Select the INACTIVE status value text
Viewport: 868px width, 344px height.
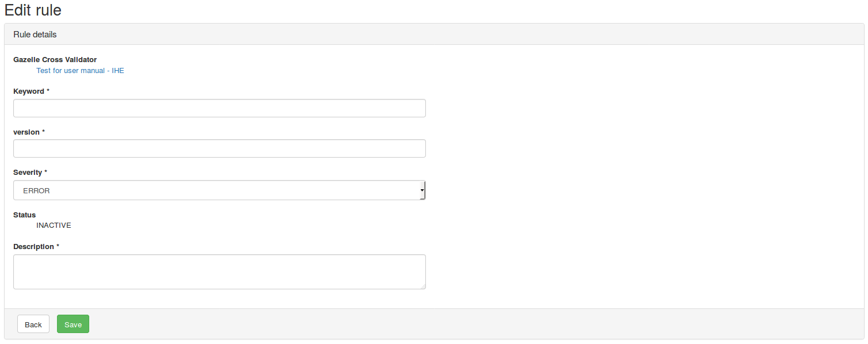[x=54, y=225]
